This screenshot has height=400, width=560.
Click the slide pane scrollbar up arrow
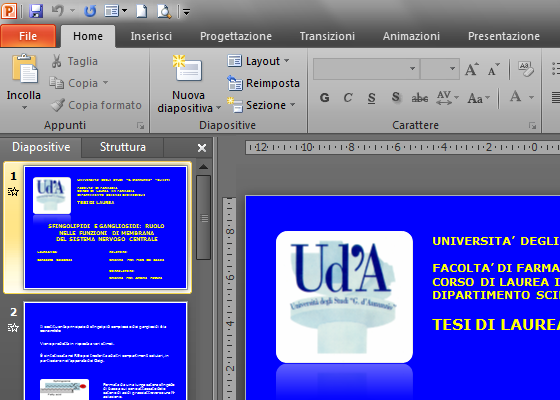tap(204, 167)
